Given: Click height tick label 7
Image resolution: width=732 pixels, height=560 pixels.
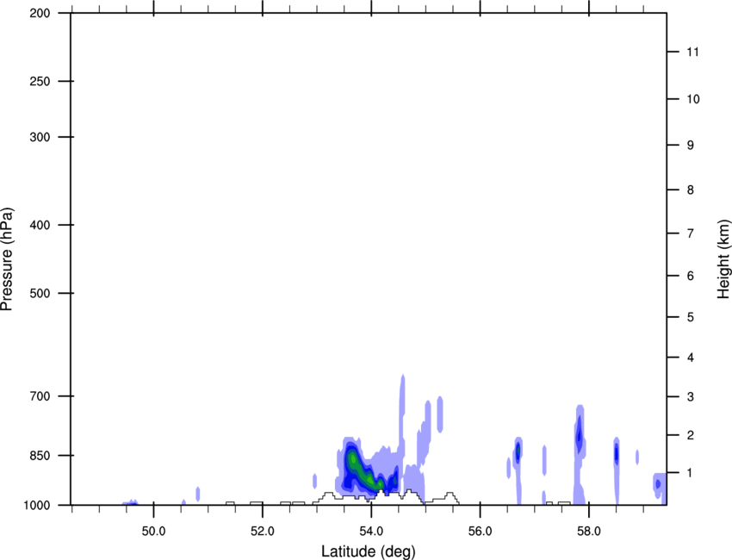Looking at the screenshot, I should 691,233.
